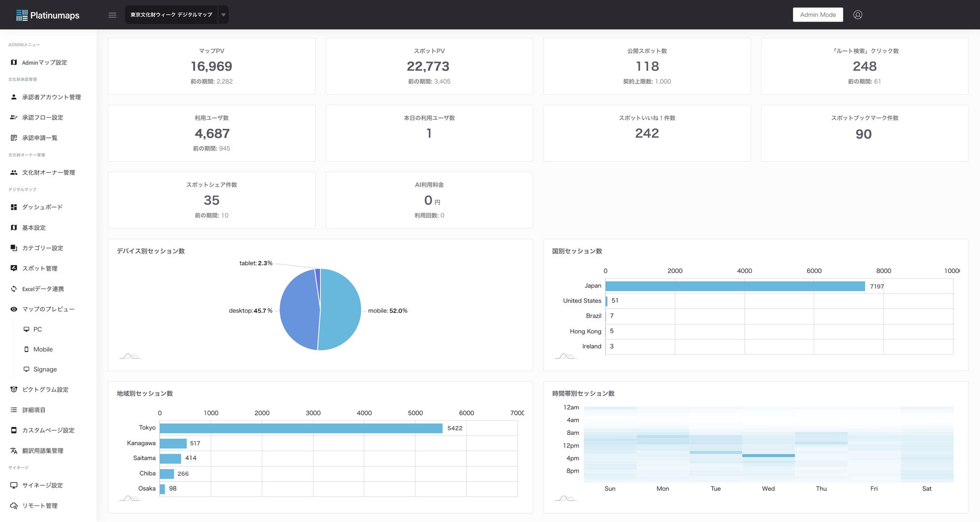Viewport: 980px width, 522px height.
Task: Click the Tokyo bar in regional chart
Action: [x=301, y=428]
